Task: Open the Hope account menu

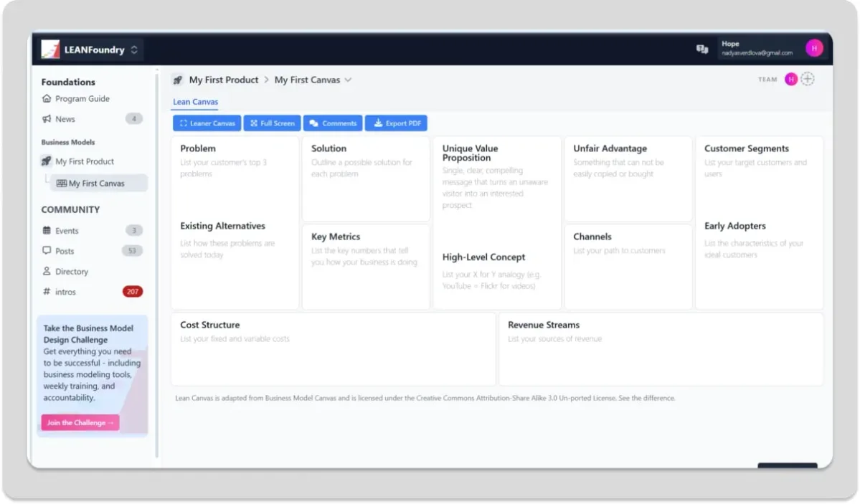Action: [756, 48]
